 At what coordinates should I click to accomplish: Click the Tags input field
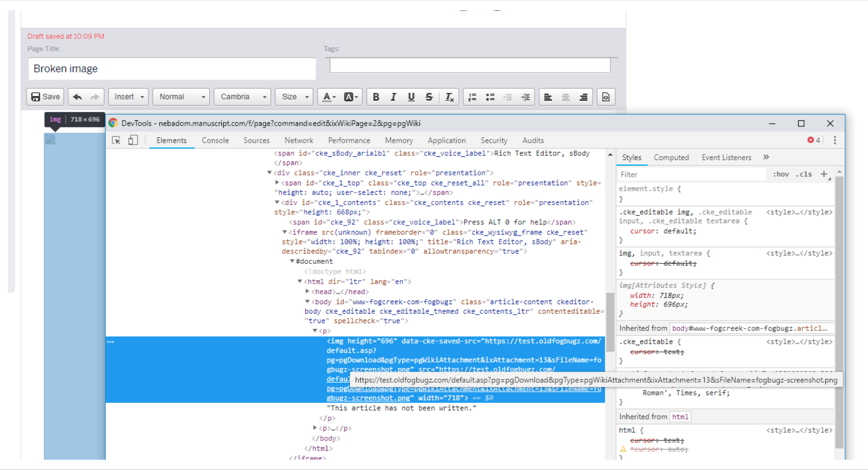point(470,65)
